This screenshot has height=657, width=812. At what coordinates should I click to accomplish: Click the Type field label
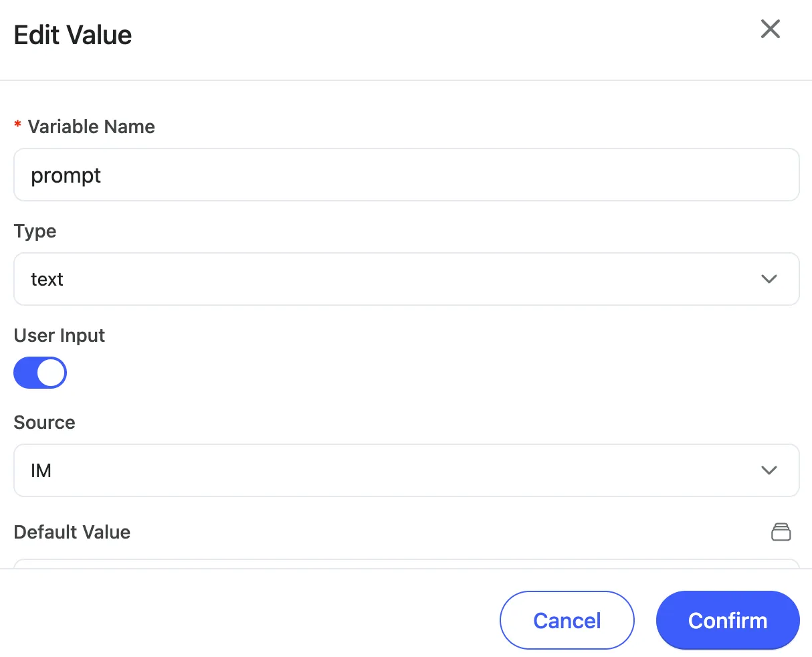(x=35, y=231)
